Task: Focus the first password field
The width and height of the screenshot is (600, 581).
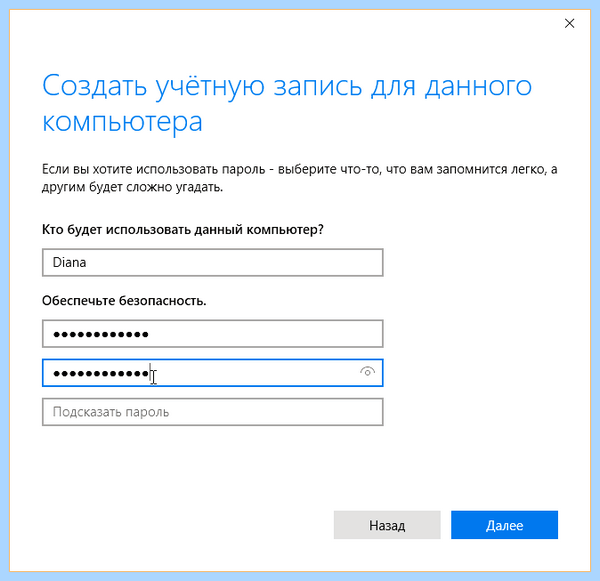Action: tap(212, 334)
